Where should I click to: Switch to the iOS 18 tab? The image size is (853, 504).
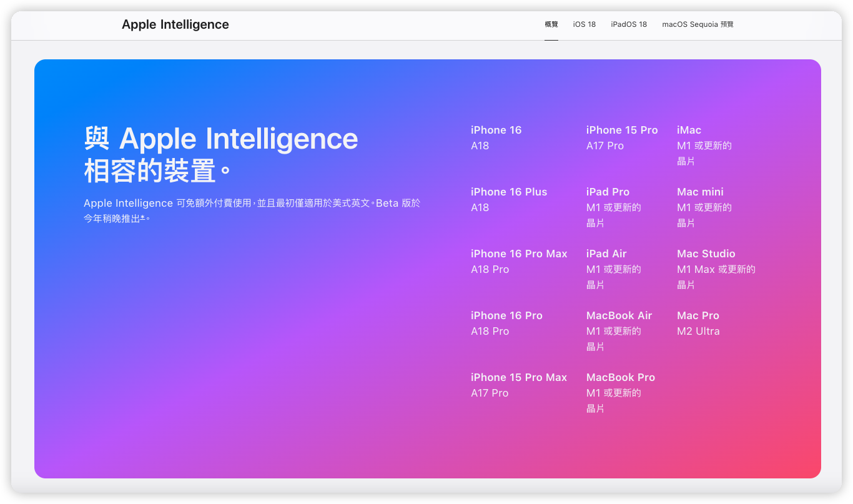(584, 24)
